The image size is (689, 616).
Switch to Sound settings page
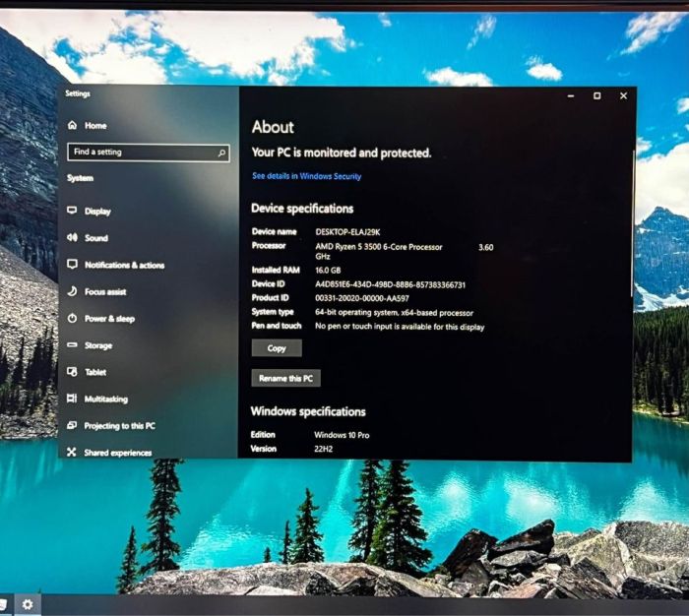coord(96,238)
